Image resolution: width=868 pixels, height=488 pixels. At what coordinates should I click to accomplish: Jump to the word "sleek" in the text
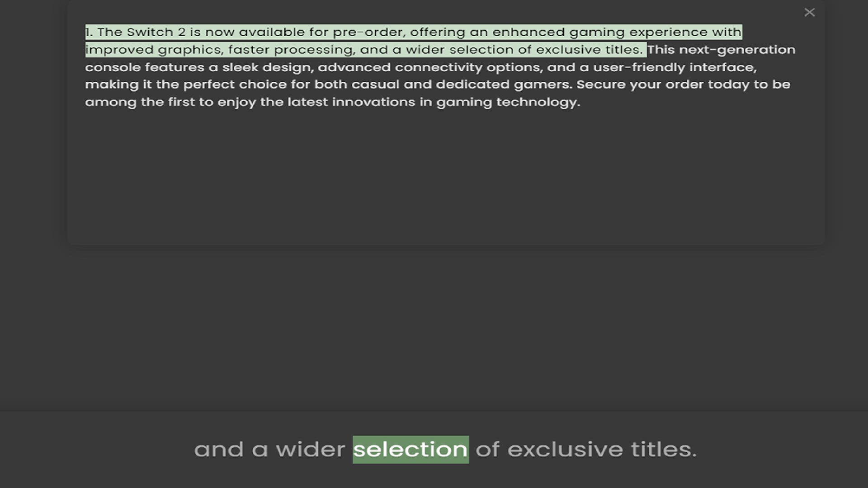[x=240, y=67]
